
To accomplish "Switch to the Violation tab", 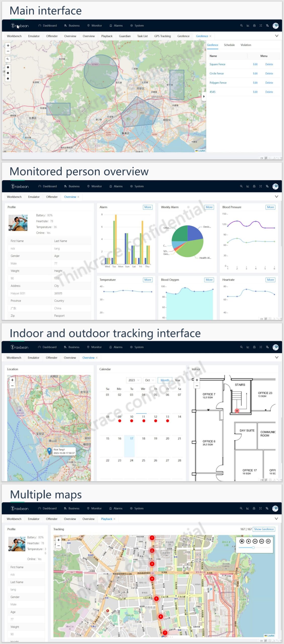I will pos(246,45).
